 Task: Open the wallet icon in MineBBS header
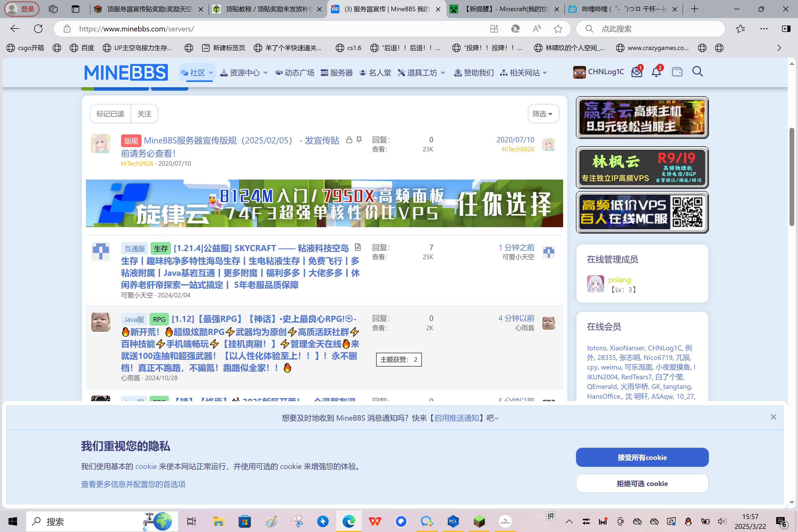click(677, 72)
